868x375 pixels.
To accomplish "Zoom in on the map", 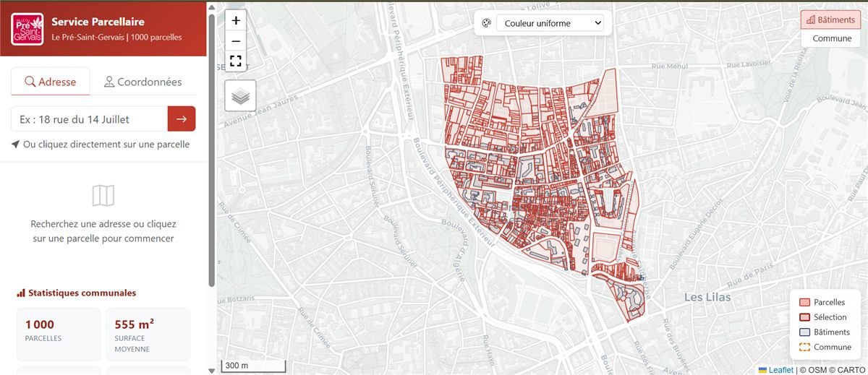I will [x=236, y=21].
